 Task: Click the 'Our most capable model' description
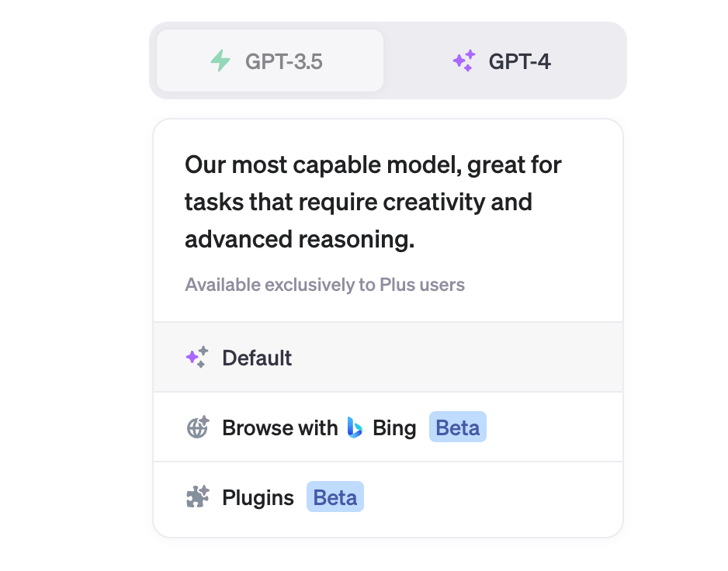pyautogui.click(x=373, y=202)
